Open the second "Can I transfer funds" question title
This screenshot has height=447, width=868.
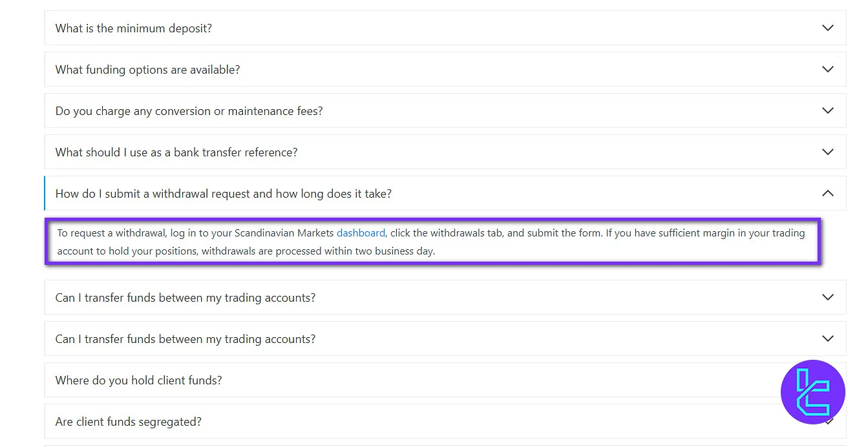(x=185, y=339)
